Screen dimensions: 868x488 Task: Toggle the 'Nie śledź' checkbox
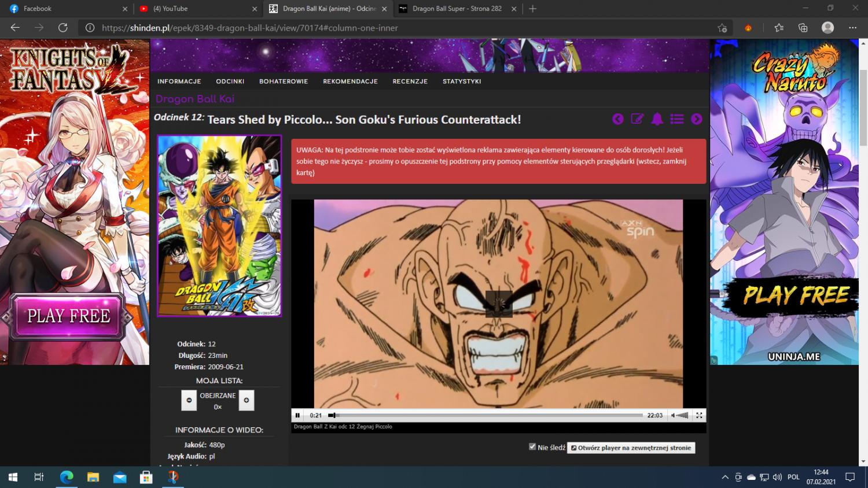coord(532,446)
